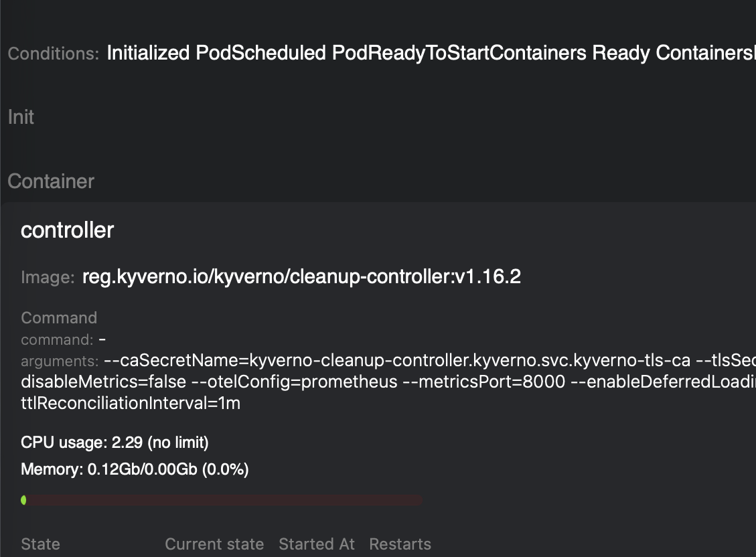Sort by the State column header
The image size is (756, 557).
40,544
